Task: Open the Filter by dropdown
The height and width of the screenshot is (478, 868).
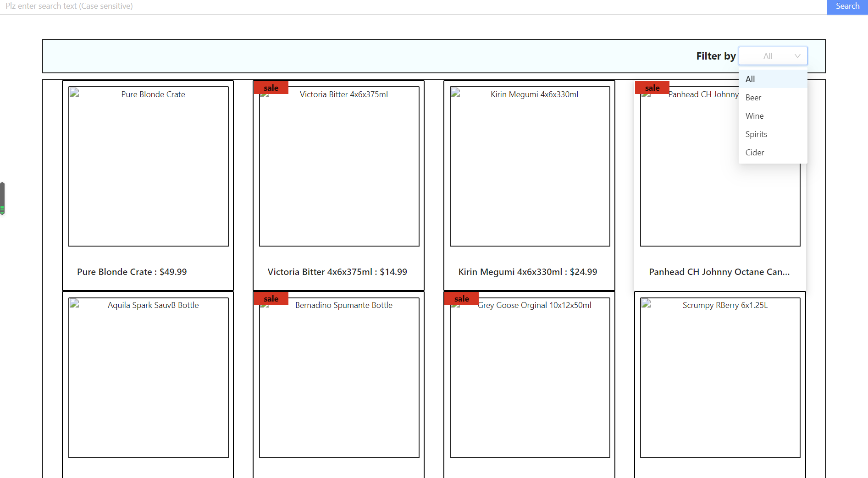Action: [773, 56]
